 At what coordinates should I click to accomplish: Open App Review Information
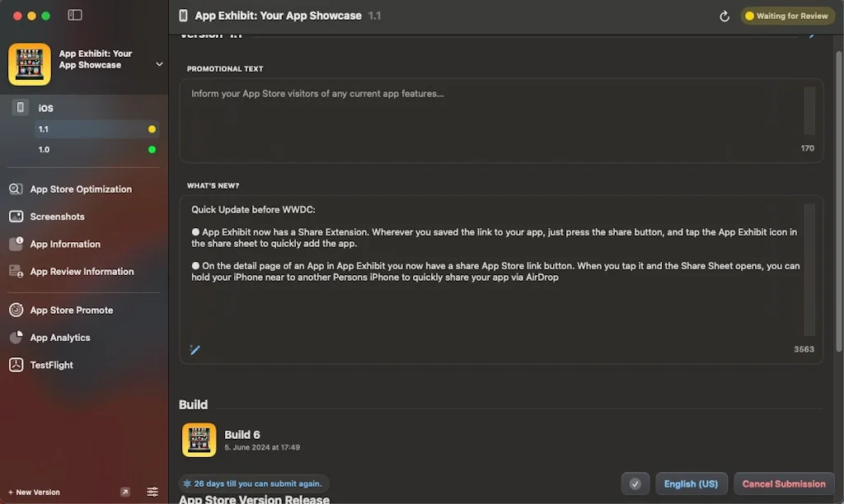coord(82,271)
